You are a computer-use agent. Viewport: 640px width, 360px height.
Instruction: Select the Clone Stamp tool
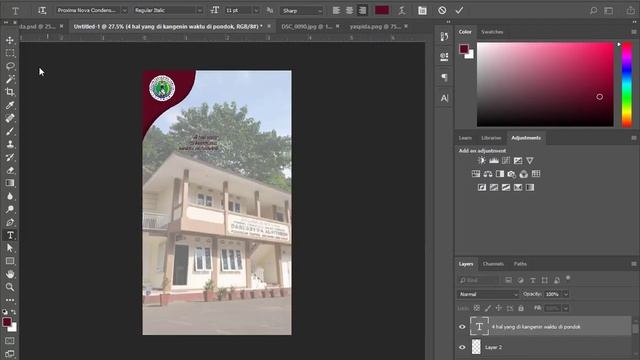click(10, 144)
